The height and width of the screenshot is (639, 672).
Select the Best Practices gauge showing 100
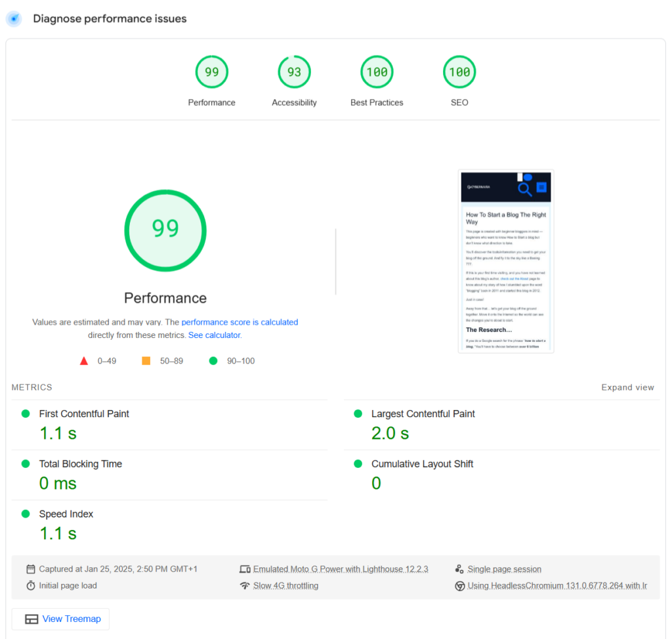(376, 72)
